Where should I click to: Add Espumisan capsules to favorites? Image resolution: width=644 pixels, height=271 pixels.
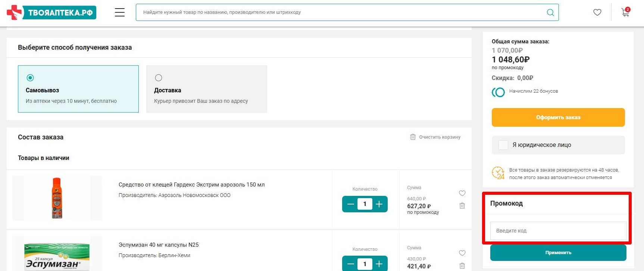click(462, 253)
